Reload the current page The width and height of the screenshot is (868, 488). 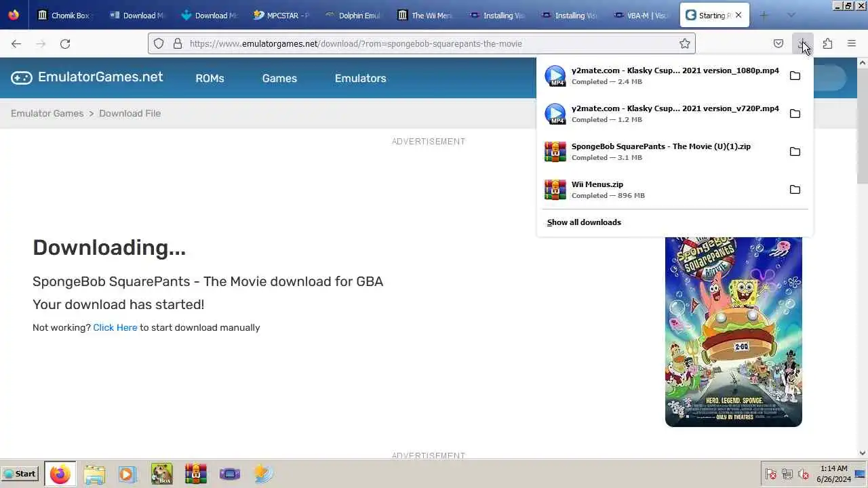click(65, 43)
